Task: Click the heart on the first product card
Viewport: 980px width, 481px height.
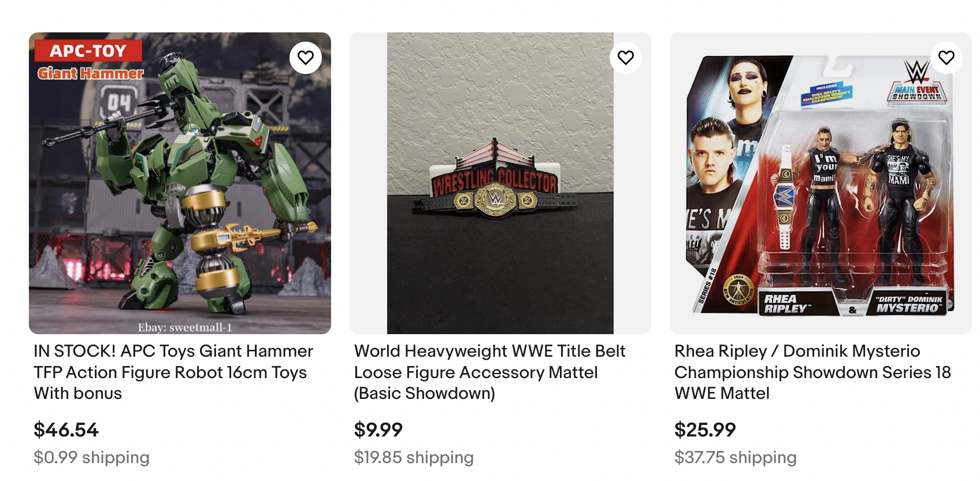Action: [x=306, y=57]
